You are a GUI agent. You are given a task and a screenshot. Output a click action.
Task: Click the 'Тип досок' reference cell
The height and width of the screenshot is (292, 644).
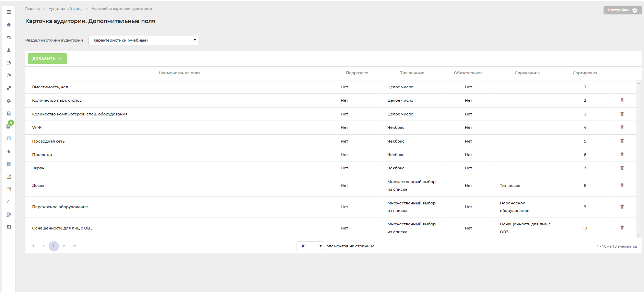pos(510,186)
